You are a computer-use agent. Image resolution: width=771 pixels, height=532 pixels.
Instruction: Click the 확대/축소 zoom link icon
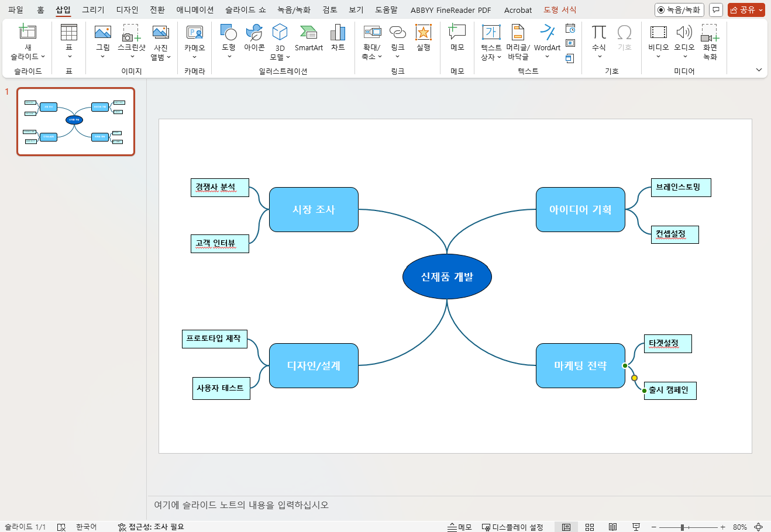(372, 33)
